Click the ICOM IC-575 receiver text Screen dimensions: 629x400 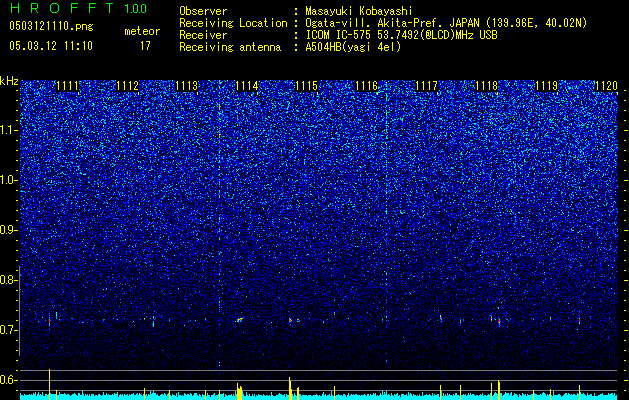pos(401,35)
